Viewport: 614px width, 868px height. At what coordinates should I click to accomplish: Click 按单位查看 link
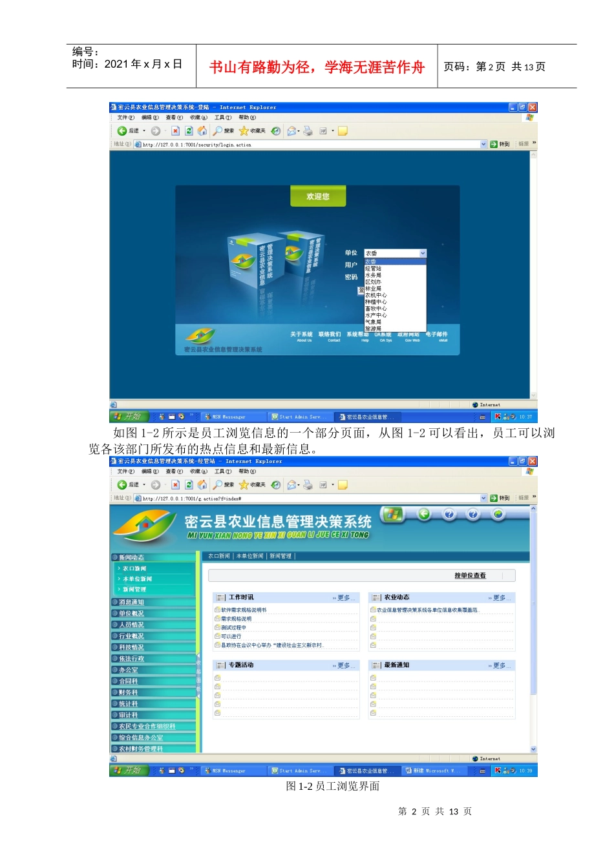470,575
